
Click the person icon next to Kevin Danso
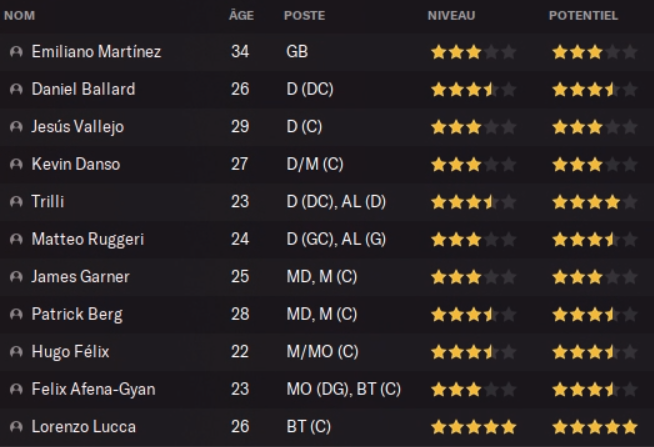pyautogui.click(x=15, y=164)
